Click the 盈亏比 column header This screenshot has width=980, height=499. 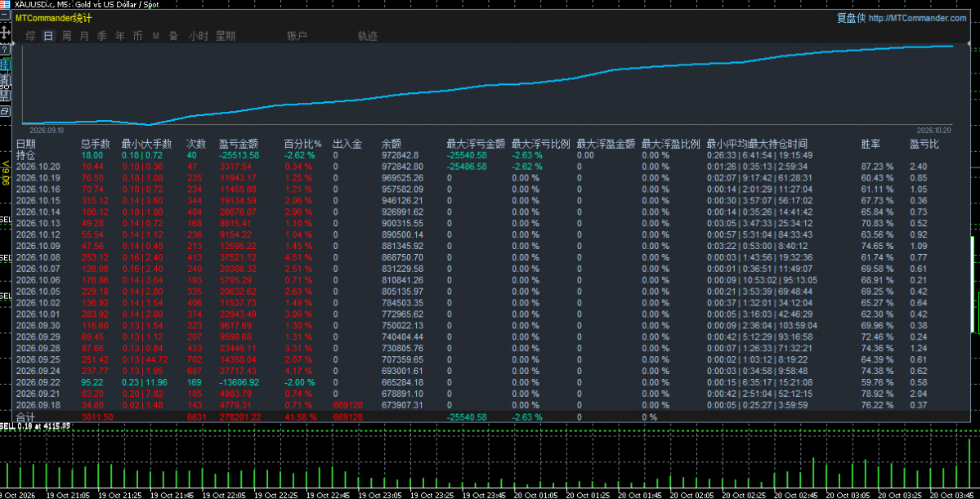click(x=924, y=145)
